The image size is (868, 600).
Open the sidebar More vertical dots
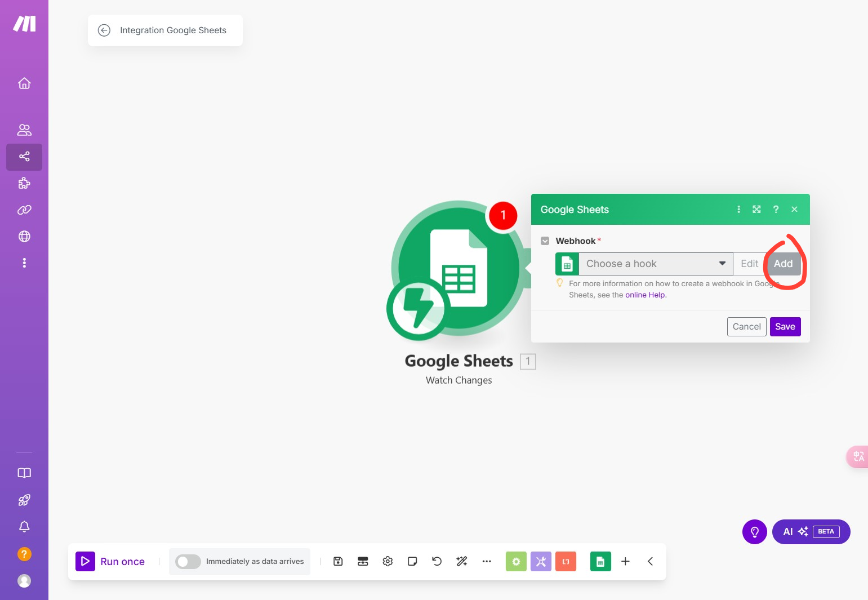coord(24,263)
